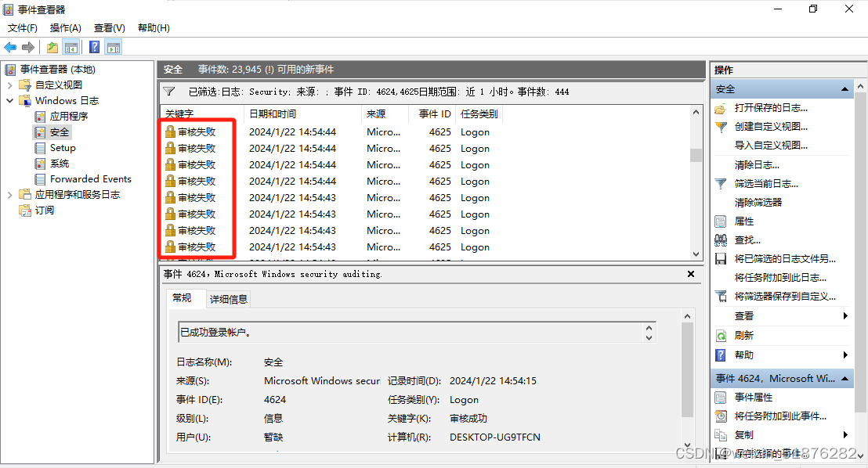Click the open saved log folder toolbar icon
Screen dimensions: 868x468
click(x=52, y=46)
